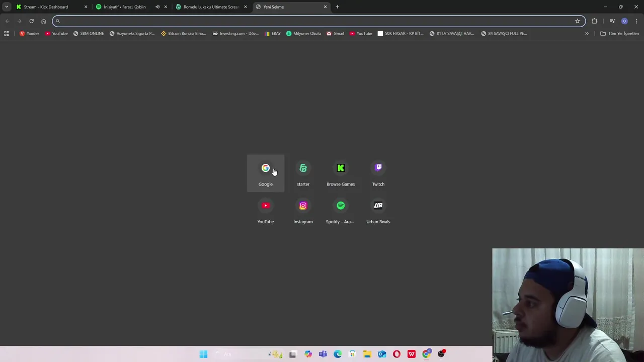The width and height of the screenshot is (644, 362).
Task: Open the Spotify shortcut tile
Action: pyautogui.click(x=341, y=211)
